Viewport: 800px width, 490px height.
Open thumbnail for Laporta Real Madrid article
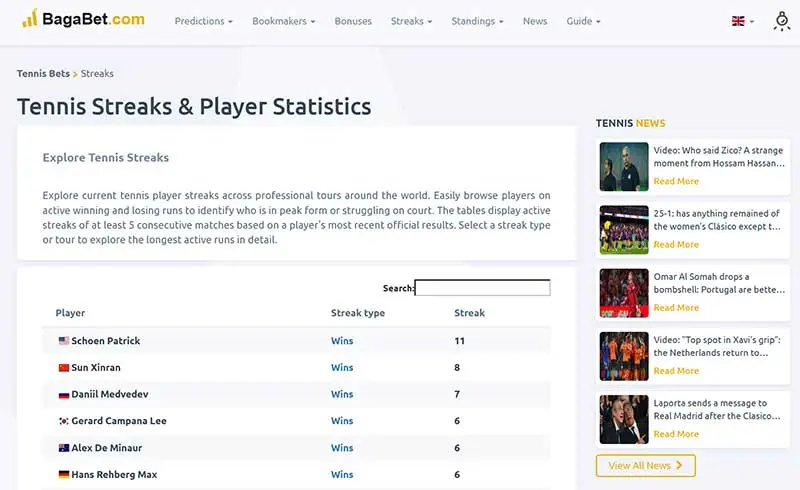624,419
